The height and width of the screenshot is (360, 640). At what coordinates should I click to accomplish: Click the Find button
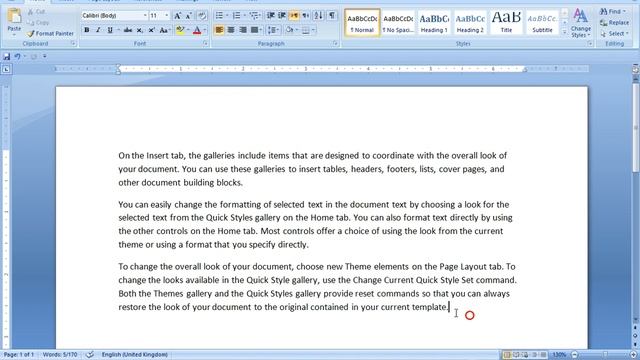(x=613, y=11)
